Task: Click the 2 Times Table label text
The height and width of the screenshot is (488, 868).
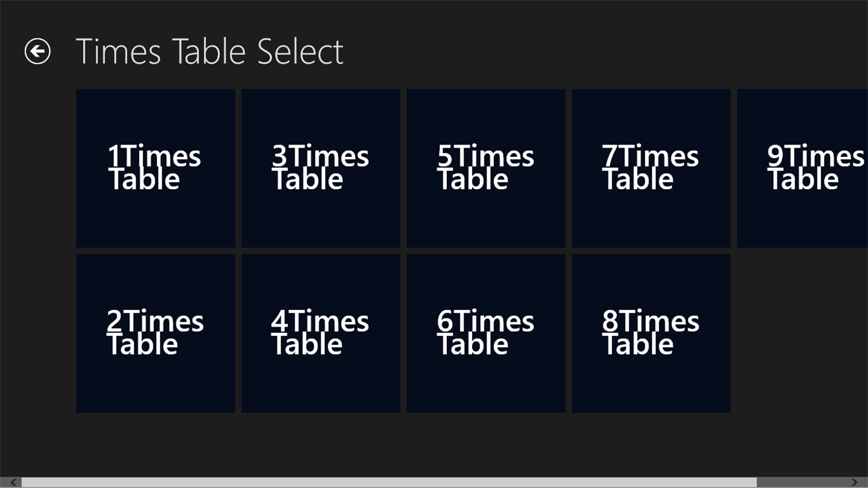Action: (155, 332)
